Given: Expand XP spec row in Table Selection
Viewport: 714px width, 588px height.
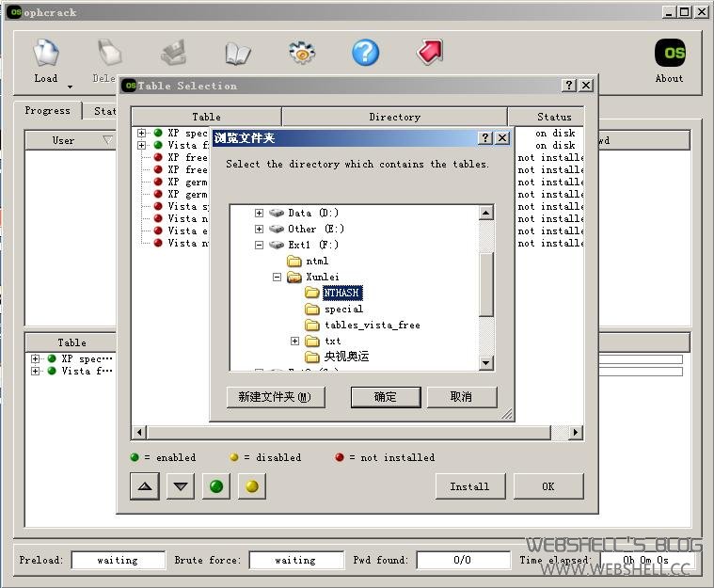Looking at the screenshot, I should point(142,133).
